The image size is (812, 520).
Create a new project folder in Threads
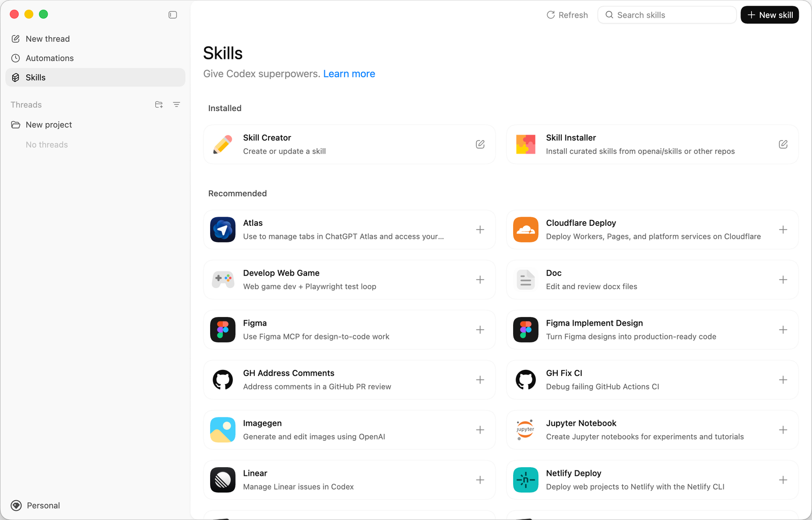click(x=158, y=105)
